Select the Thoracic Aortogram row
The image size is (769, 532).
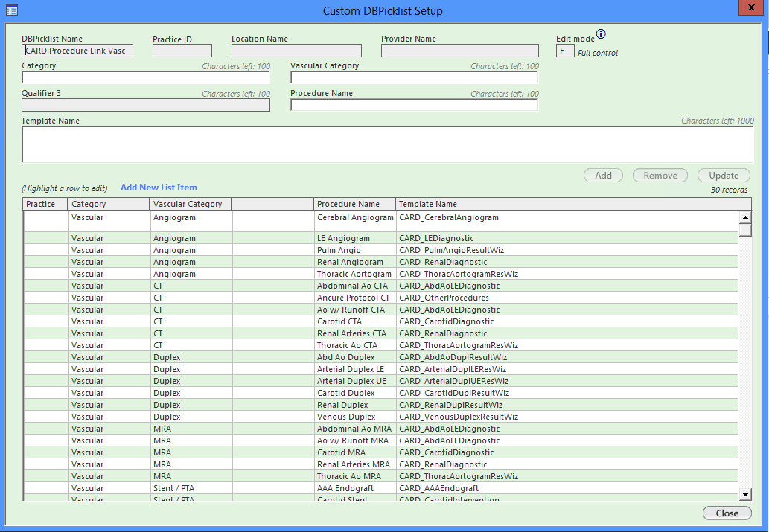(380, 274)
